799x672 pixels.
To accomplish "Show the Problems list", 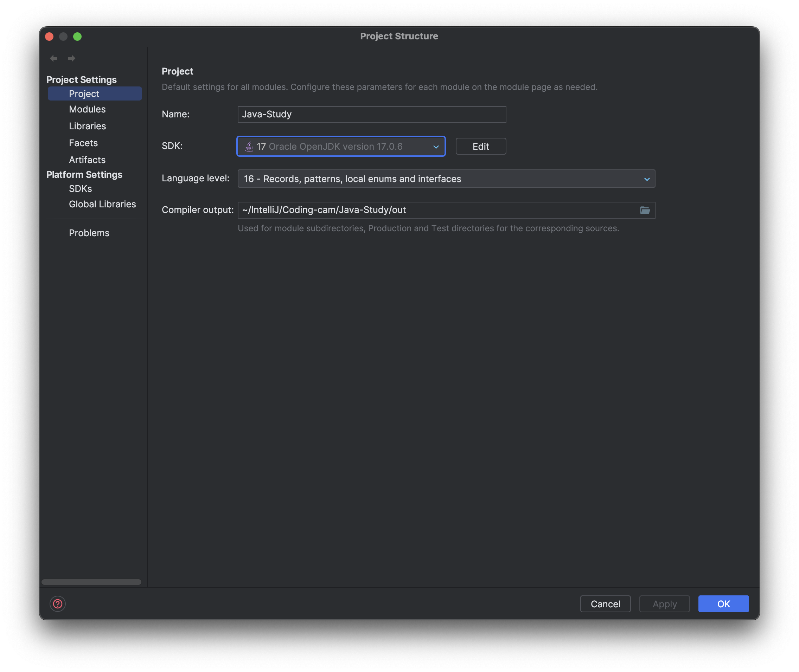I will [89, 233].
